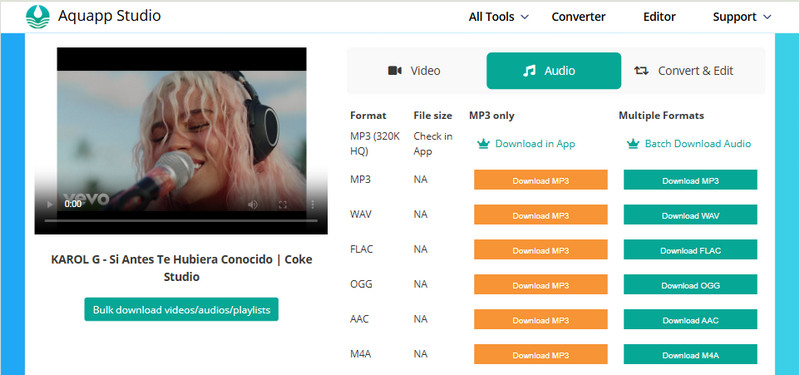Click the Aquapp Studio brand name

click(x=109, y=16)
